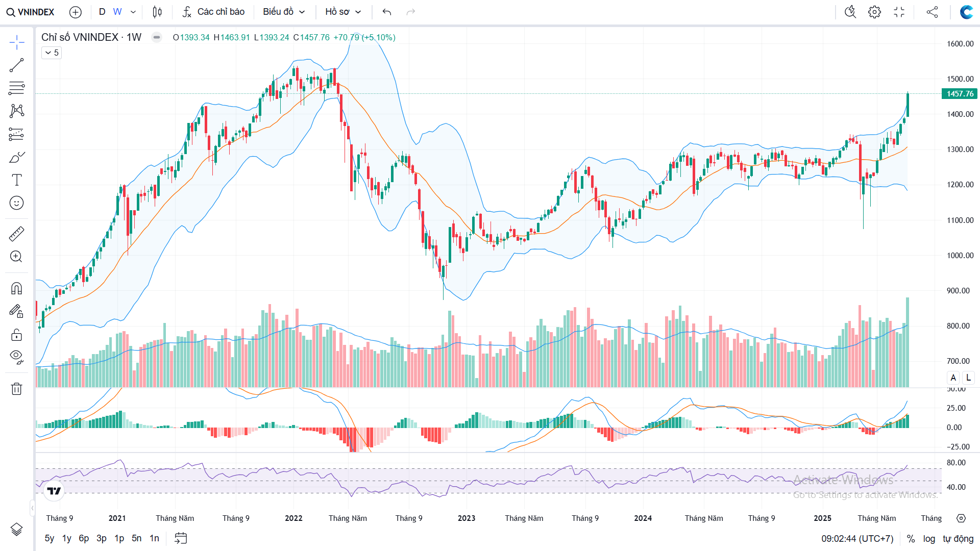
Task: Set the date range to 5y
Action: point(49,538)
